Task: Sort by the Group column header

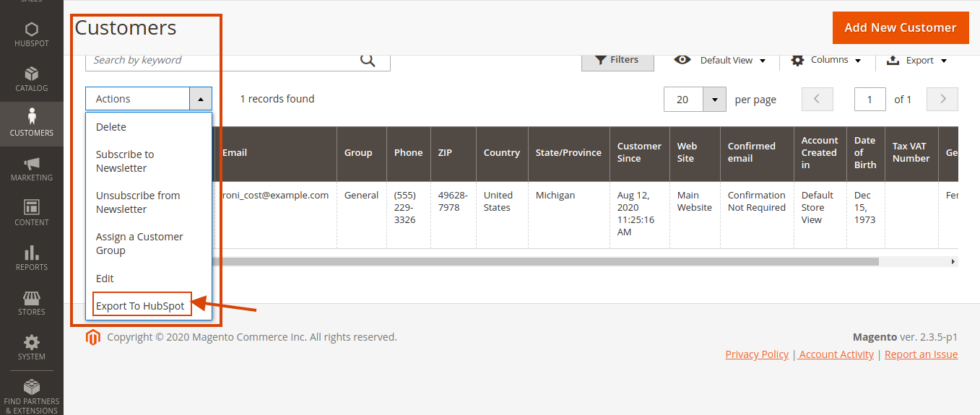Action: click(x=362, y=153)
